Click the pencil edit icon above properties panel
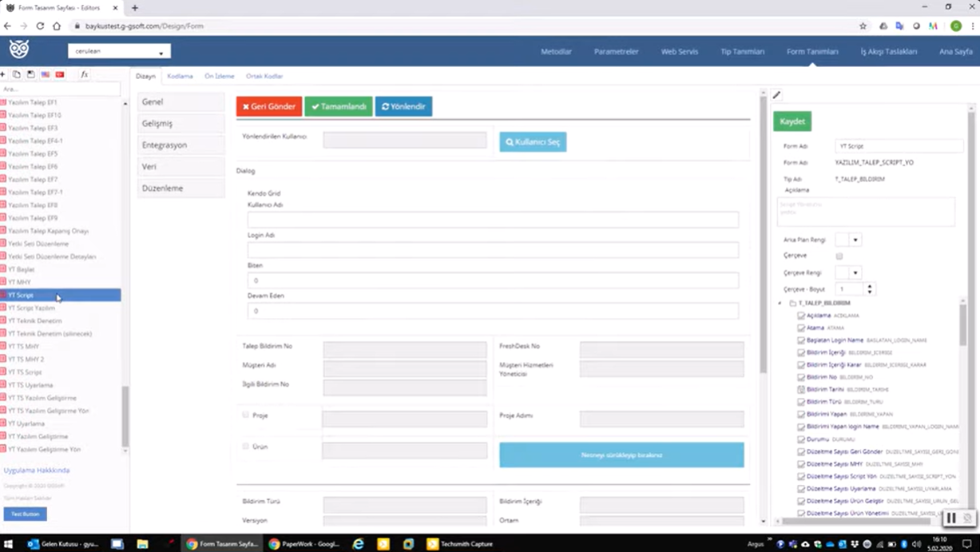980x552 pixels. [776, 95]
